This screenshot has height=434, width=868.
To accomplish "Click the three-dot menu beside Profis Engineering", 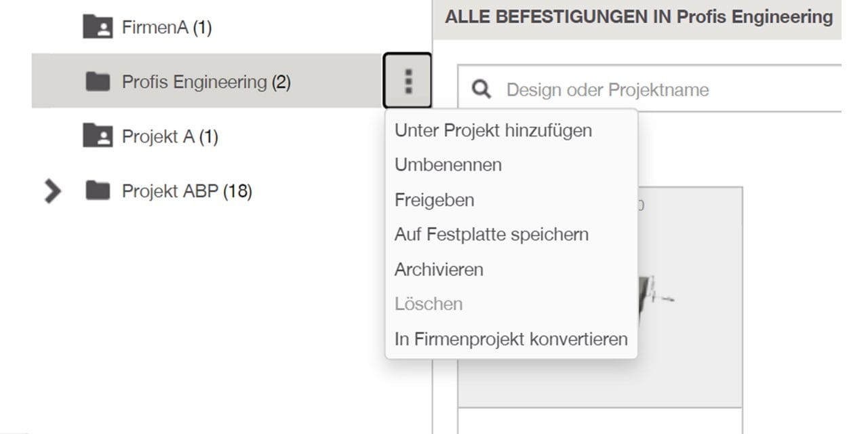I will pyautogui.click(x=408, y=81).
